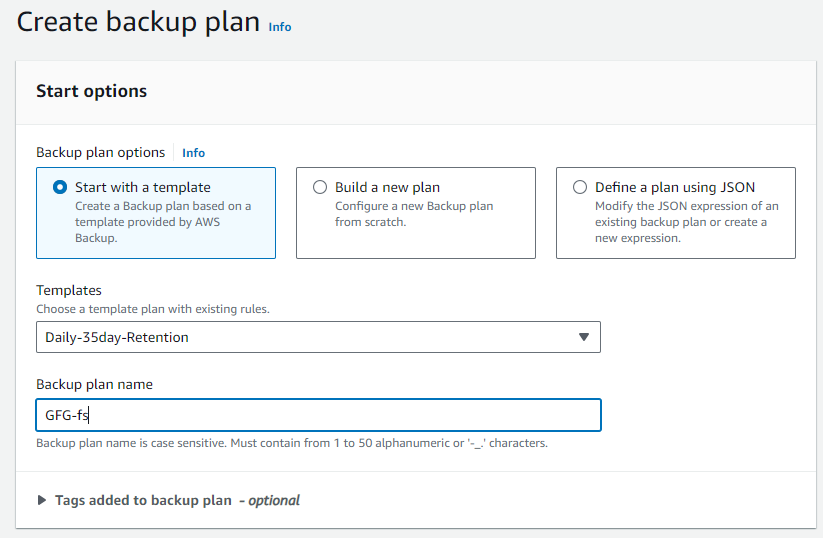Click the "Create backup plan" page title

[138, 22]
